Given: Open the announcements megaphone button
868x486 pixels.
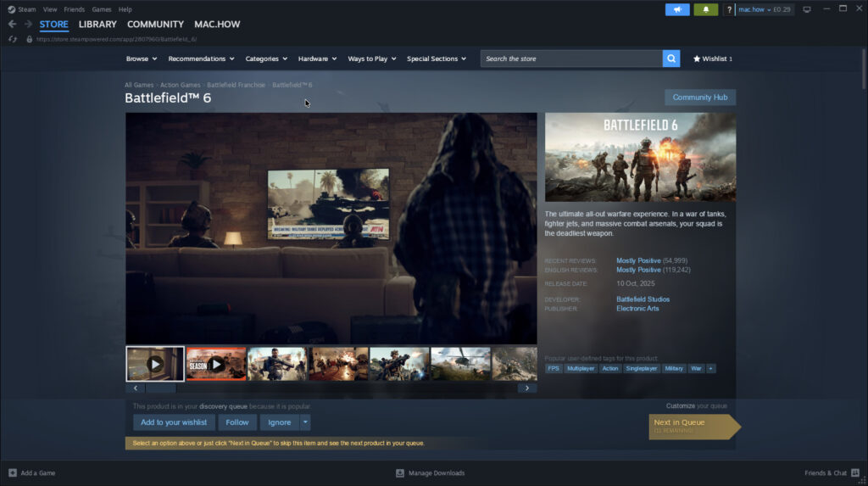Looking at the screenshot, I should [x=677, y=9].
